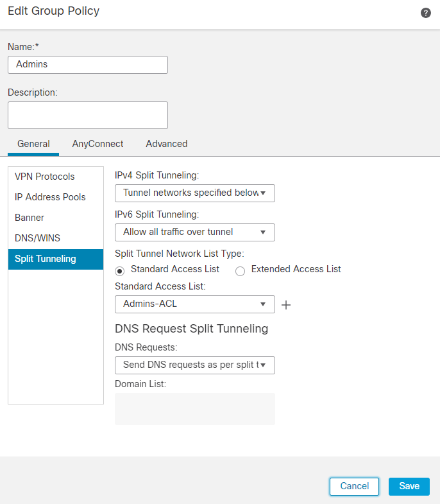Save the group policy
The height and width of the screenshot is (504, 440).
(409, 486)
